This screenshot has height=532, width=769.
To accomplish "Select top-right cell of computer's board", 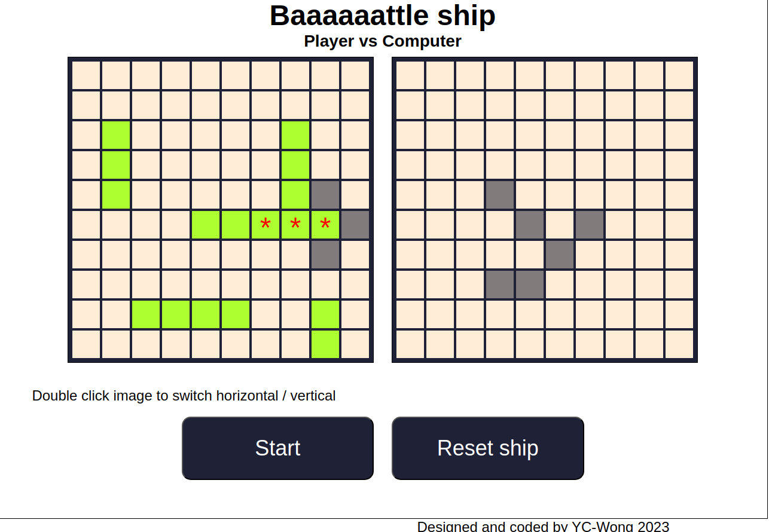I will (679, 75).
